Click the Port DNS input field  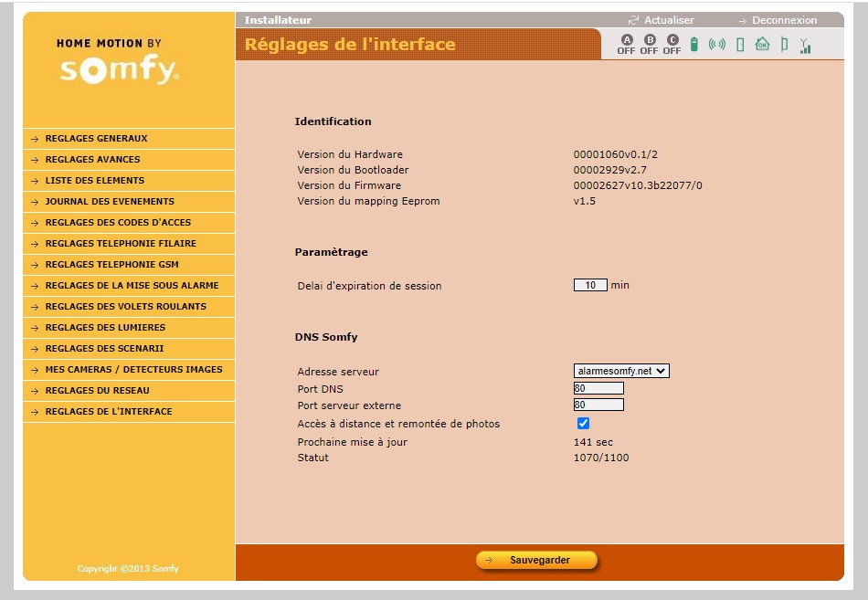point(598,388)
